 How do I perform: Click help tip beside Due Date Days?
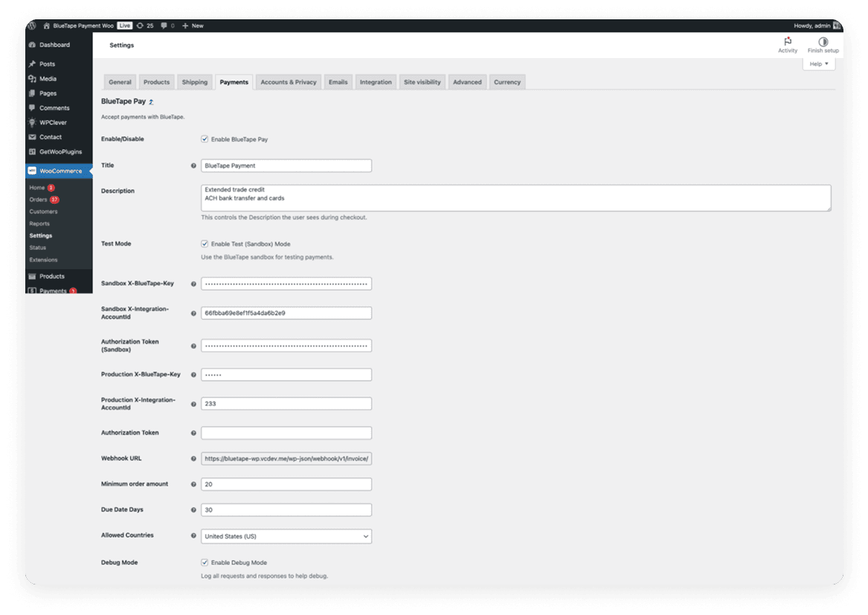point(193,510)
